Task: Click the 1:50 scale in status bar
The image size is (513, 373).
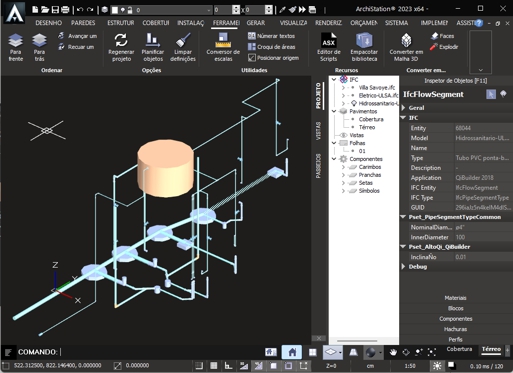Action: point(410,366)
